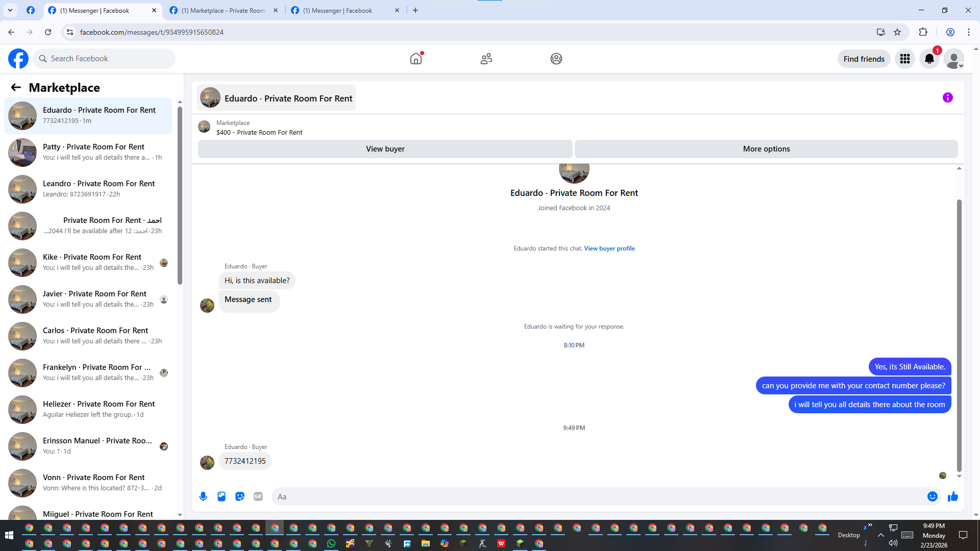Viewport: 980px width, 551px height.
Task: Switch to Marketplace Private Room tab
Action: 224,10
